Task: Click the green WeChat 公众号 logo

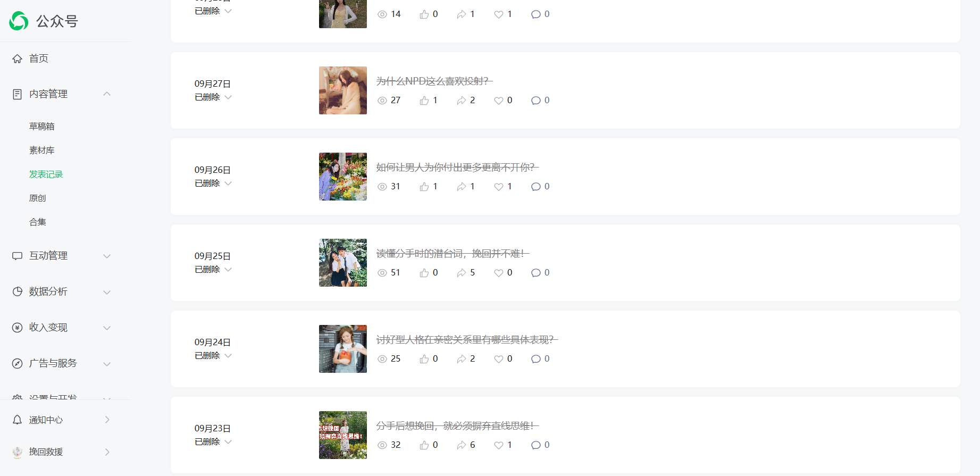Action: point(19,21)
